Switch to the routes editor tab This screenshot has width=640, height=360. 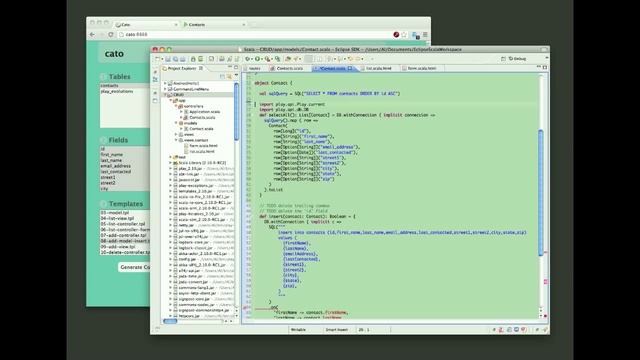(x=254, y=68)
